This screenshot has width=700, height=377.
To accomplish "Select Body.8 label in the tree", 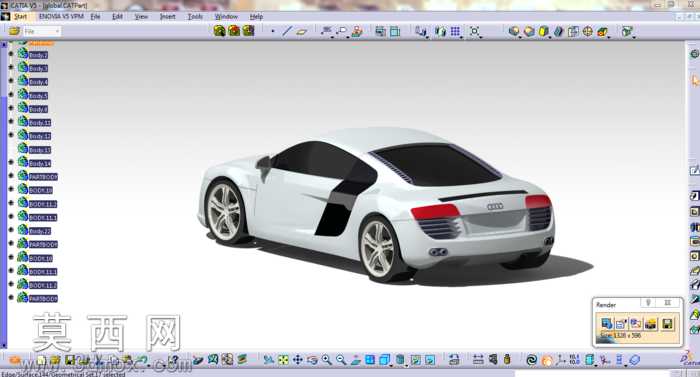I will 38,109.
